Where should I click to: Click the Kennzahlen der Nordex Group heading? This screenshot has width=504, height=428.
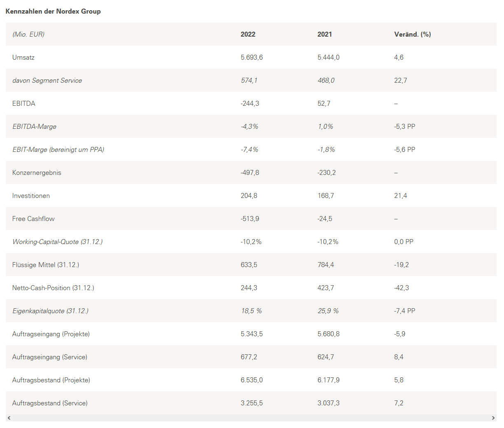53,12
